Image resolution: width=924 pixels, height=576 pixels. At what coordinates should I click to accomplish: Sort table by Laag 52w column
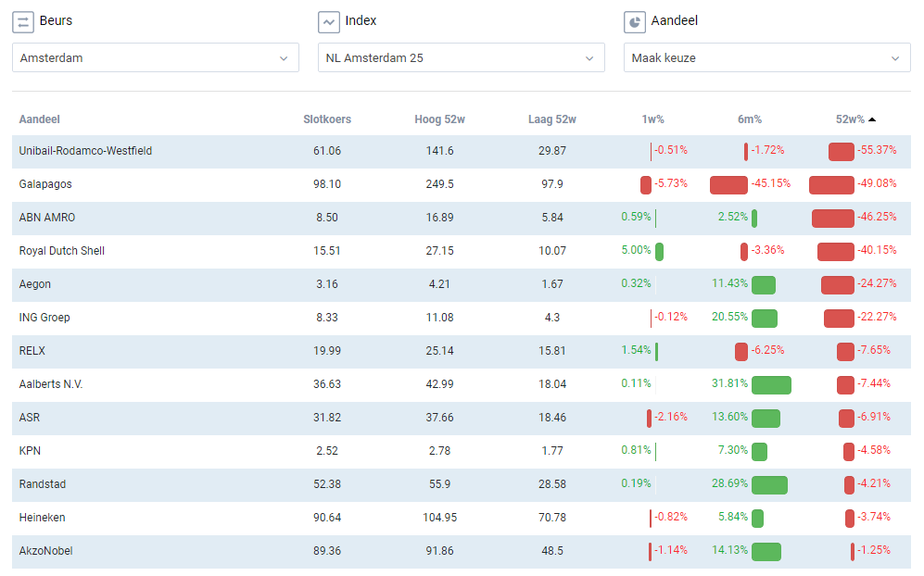coord(552,119)
